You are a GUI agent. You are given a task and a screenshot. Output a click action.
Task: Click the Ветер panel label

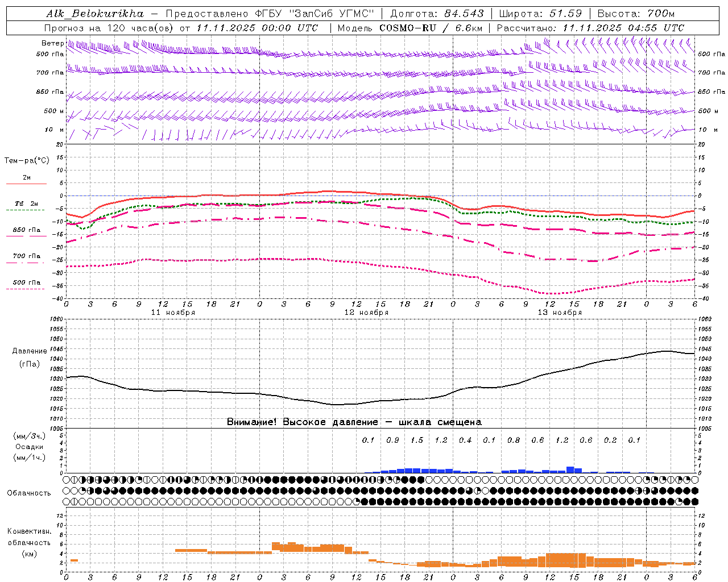(52, 43)
